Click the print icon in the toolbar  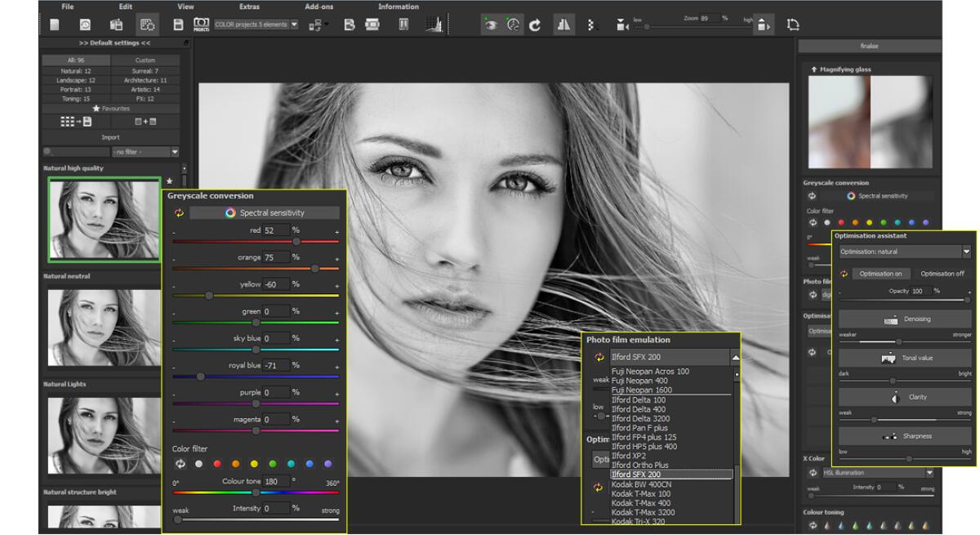coord(372,25)
